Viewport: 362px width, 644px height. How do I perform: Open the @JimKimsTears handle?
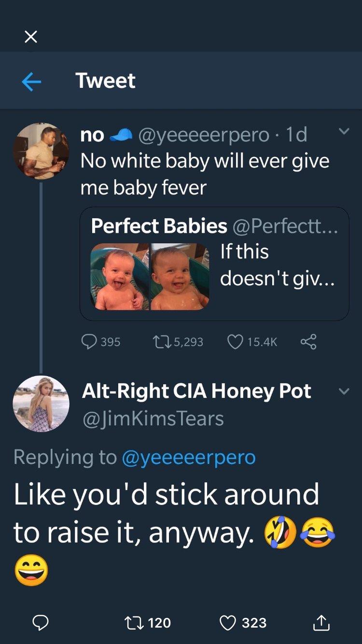153,419
